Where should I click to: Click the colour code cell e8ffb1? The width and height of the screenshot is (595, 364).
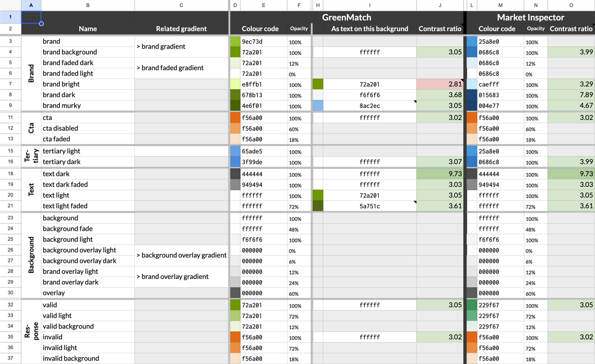[264, 84]
